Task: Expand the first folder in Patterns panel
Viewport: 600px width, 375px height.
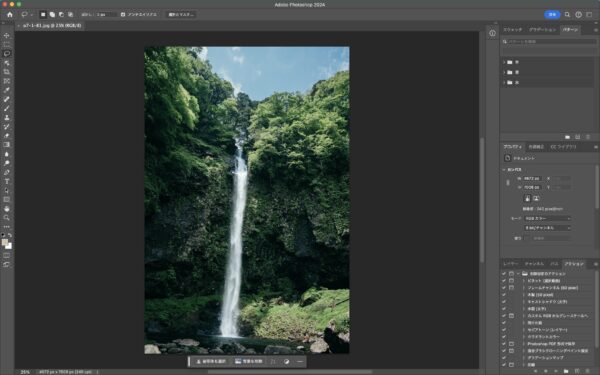Action: (x=504, y=62)
